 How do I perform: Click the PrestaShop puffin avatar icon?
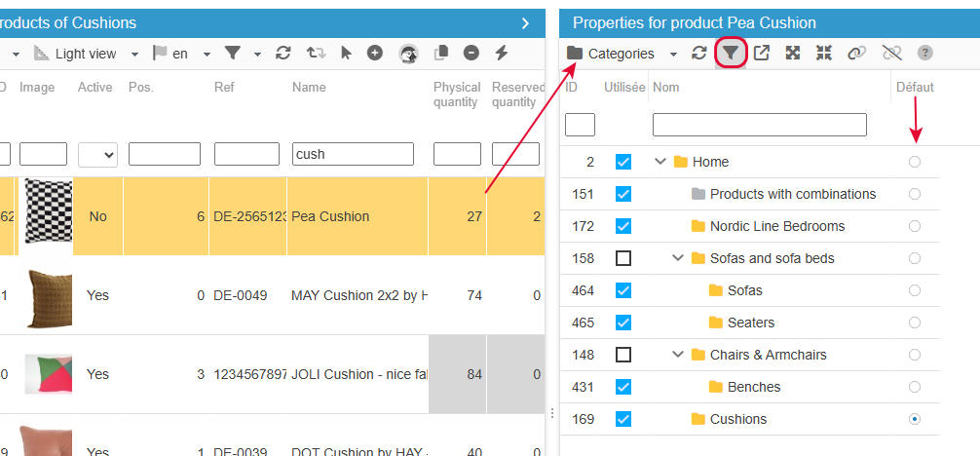coord(409,55)
